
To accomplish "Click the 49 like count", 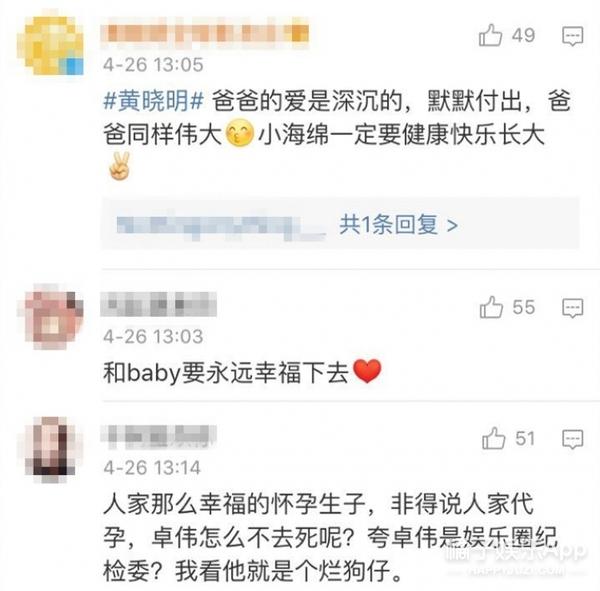I will pos(523,35).
